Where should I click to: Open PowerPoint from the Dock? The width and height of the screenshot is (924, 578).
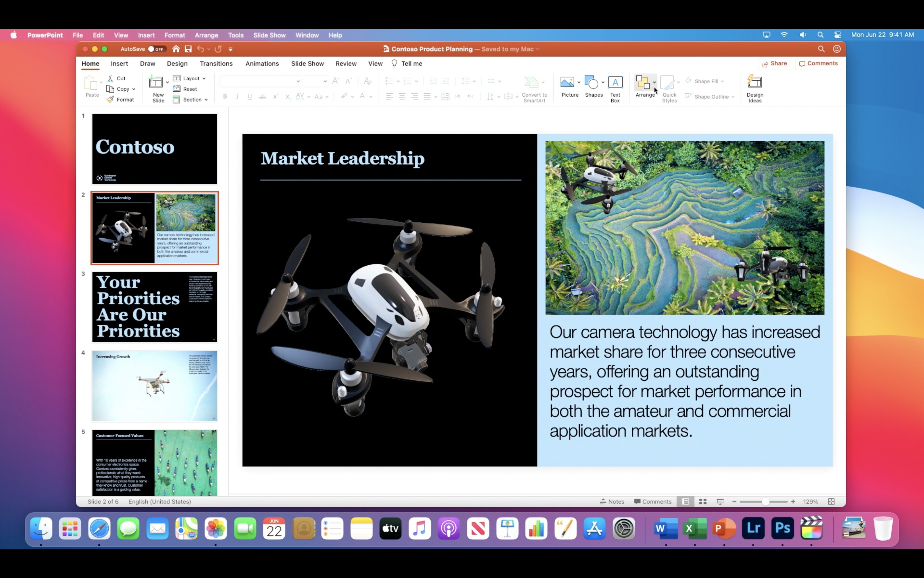724,528
